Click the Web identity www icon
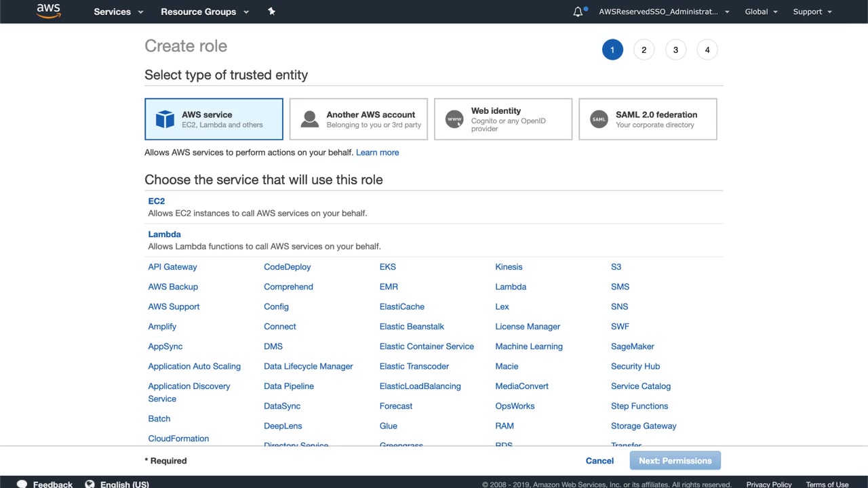The image size is (868, 488). (454, 119)
